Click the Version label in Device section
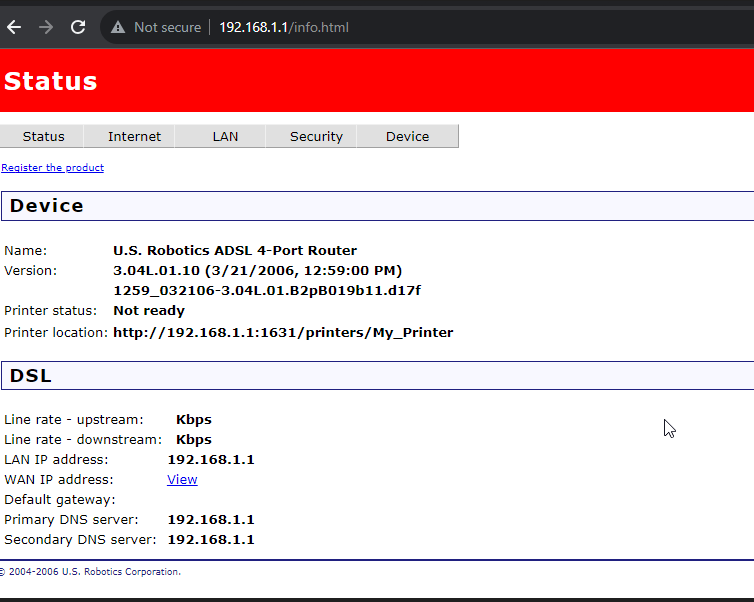Viewport: 754px width, 602px height. click(30, 271)
